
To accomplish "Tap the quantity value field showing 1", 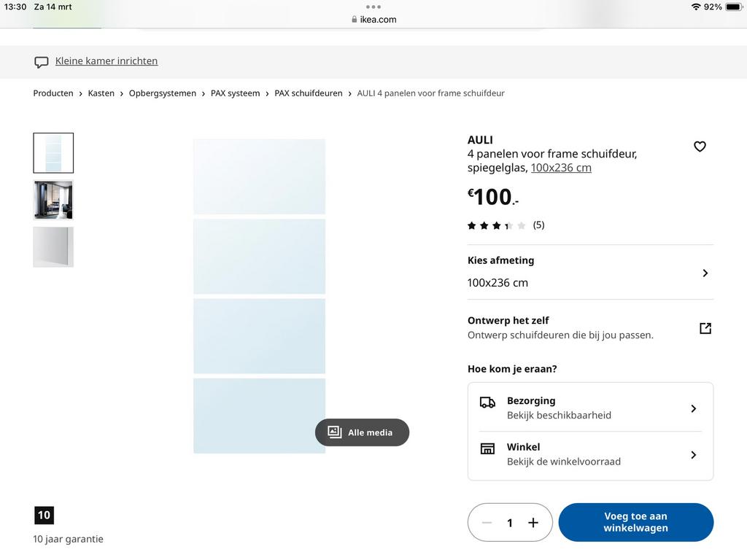I will coord(510,523).
